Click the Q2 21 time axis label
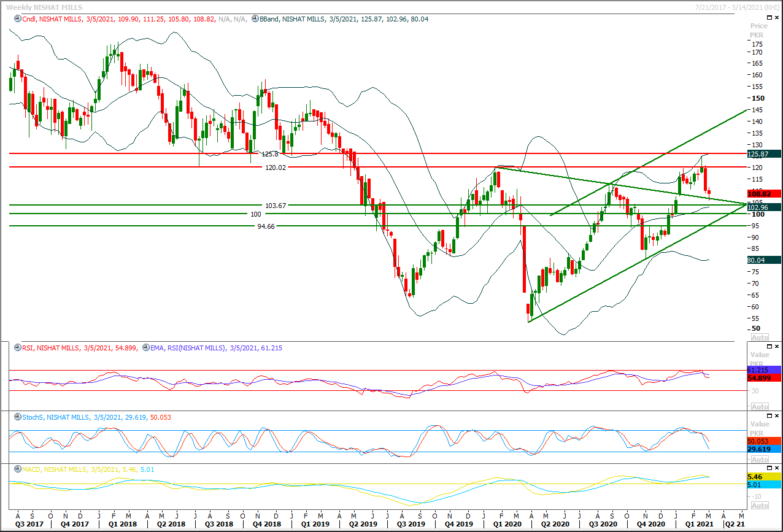 point(736,525)
